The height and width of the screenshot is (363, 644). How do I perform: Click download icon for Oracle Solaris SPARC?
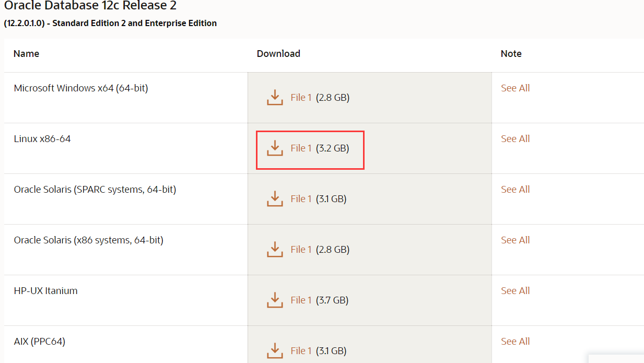(x=275, y=198)
